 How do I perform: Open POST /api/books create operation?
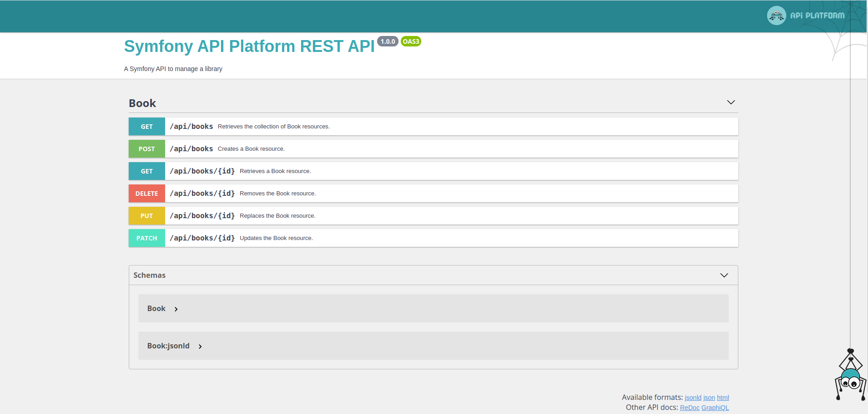[x=433, y=149]
